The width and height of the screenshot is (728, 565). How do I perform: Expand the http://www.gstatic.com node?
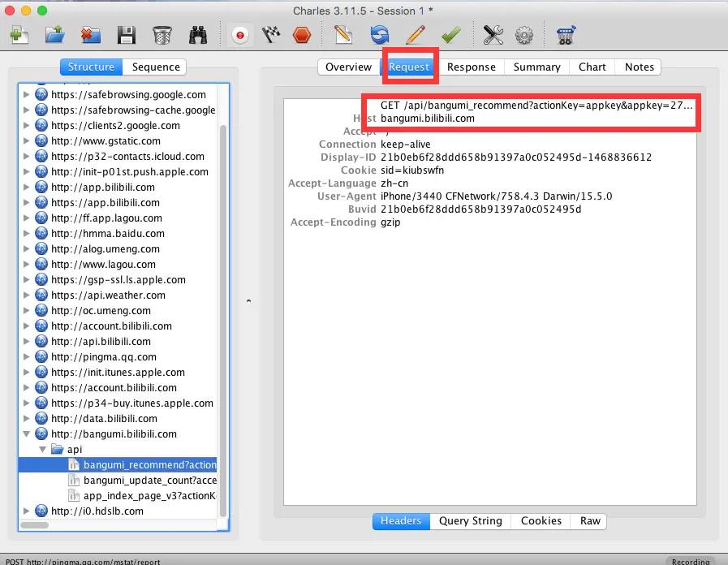27,140
